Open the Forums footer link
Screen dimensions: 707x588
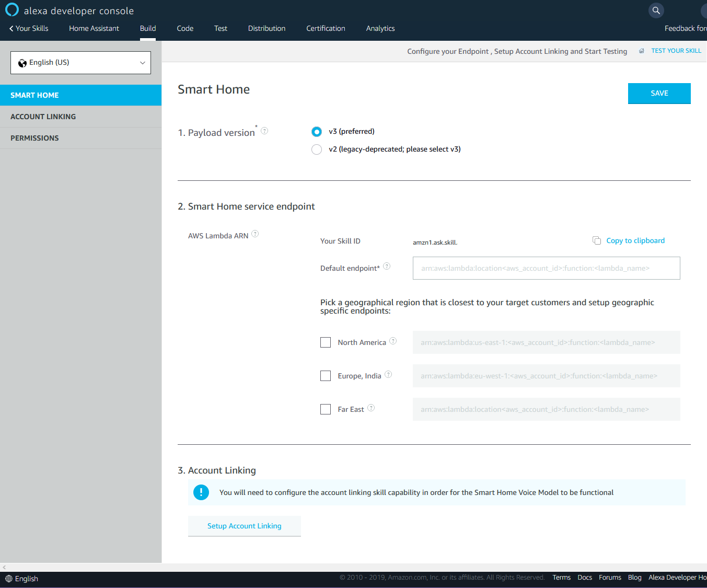point(610,578)
